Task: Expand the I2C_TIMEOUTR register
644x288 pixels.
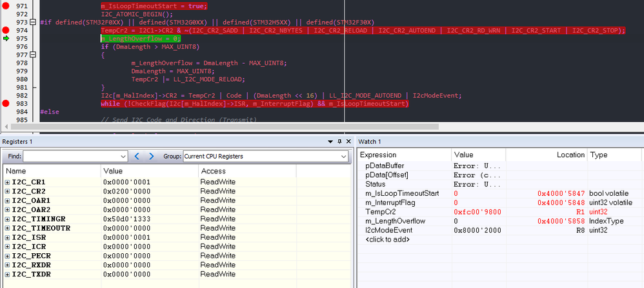Action: point(7,228)
